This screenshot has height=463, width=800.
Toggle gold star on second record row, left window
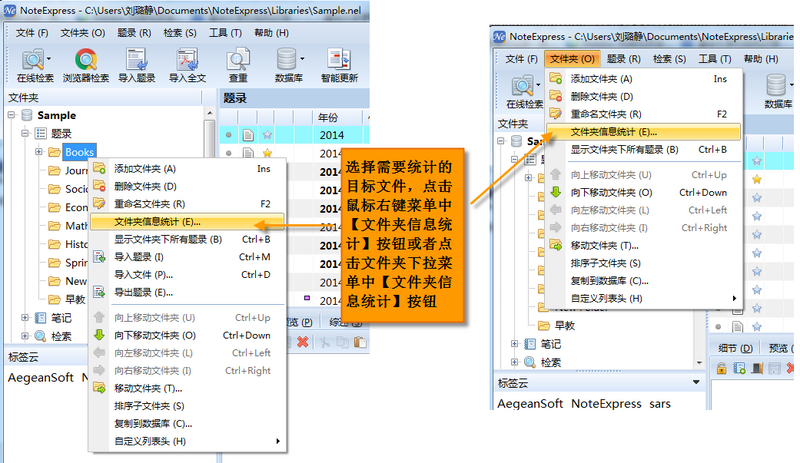click(267, 153)
